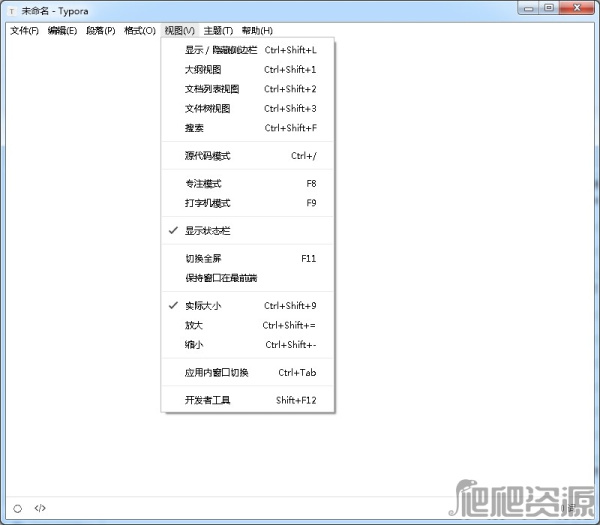Click the sidebar toggle circle in status bar
Screen dimensions: 600x525
(17, 508)
